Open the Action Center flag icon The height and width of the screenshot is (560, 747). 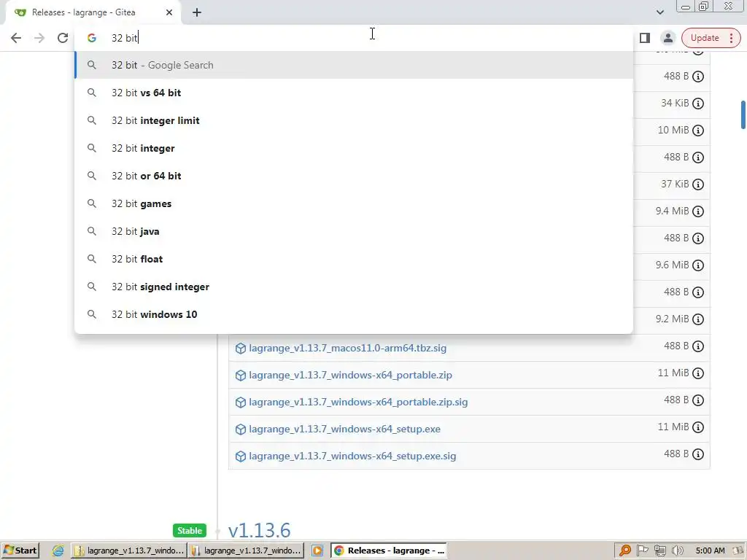[x=642, y=551]
